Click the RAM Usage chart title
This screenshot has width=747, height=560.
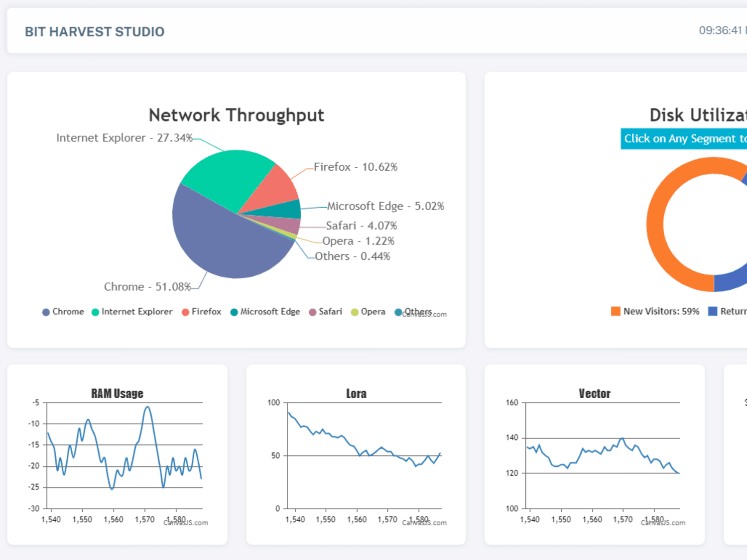pyautogui.click(x=117, y=393)
